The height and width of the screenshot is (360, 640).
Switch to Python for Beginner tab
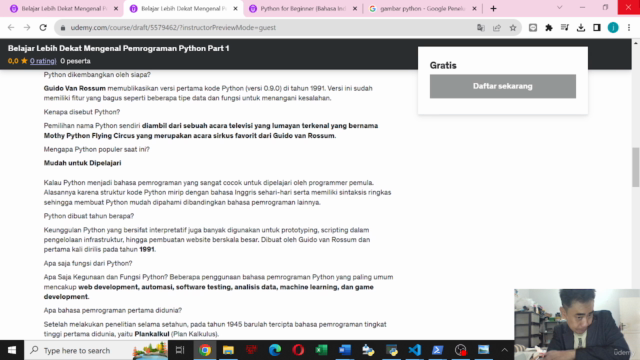click(302, 9)
